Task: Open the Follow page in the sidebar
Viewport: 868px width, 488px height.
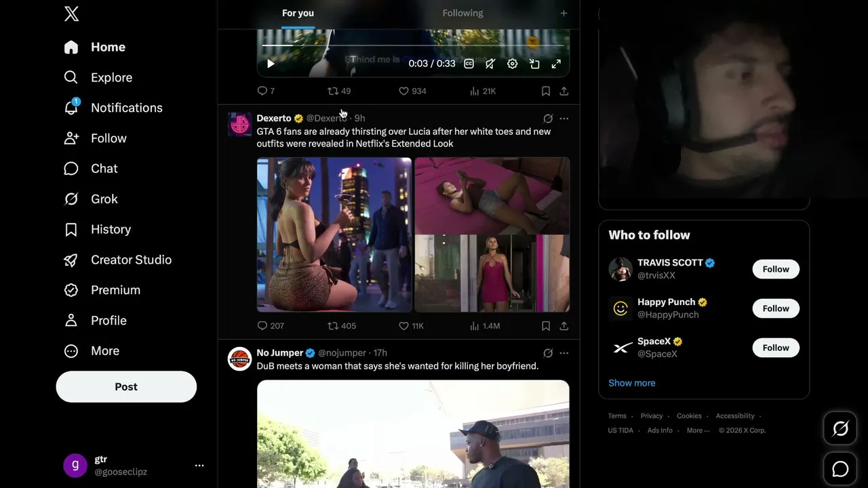Action: [x=95, y=138]
